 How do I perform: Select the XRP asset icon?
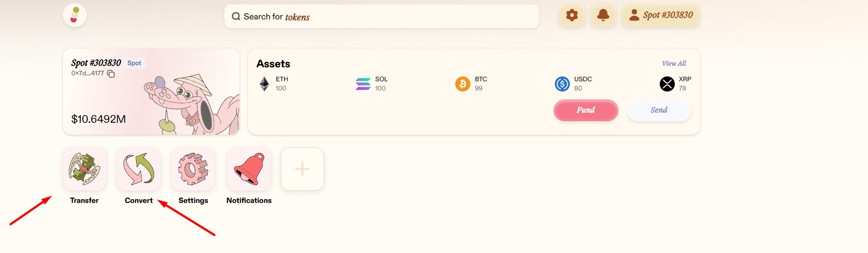point(667,84)
